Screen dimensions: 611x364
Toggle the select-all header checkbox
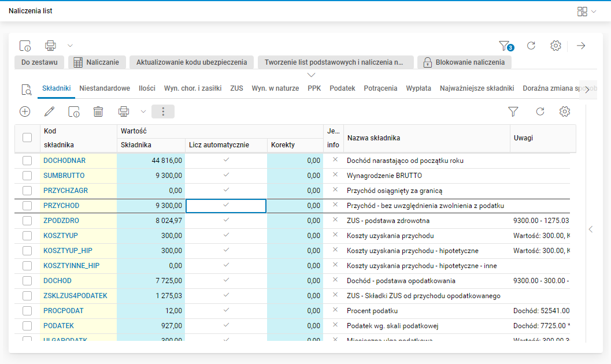[x=27, y=138]
